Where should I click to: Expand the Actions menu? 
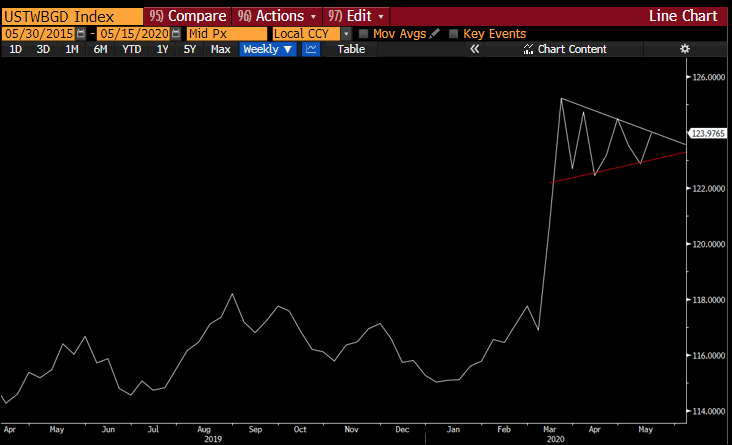pyautogui.click(x=277, y=17)
